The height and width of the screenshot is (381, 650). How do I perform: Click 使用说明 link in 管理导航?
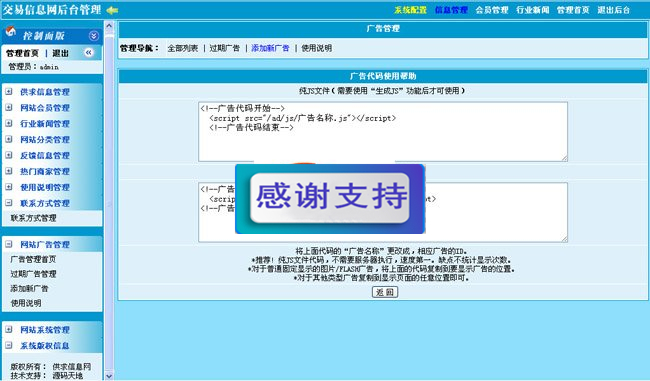pos(316,48)
